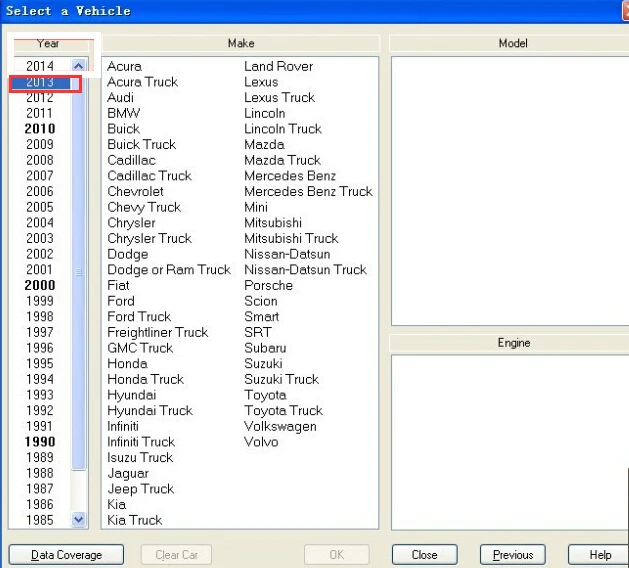Select Porsche make

268,285
